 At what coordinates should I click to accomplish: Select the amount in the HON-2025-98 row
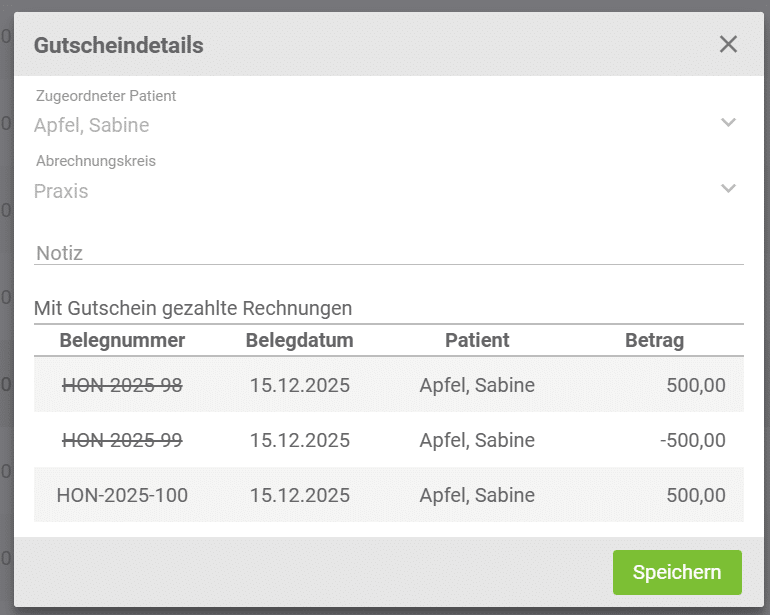[x=696, y=385]
